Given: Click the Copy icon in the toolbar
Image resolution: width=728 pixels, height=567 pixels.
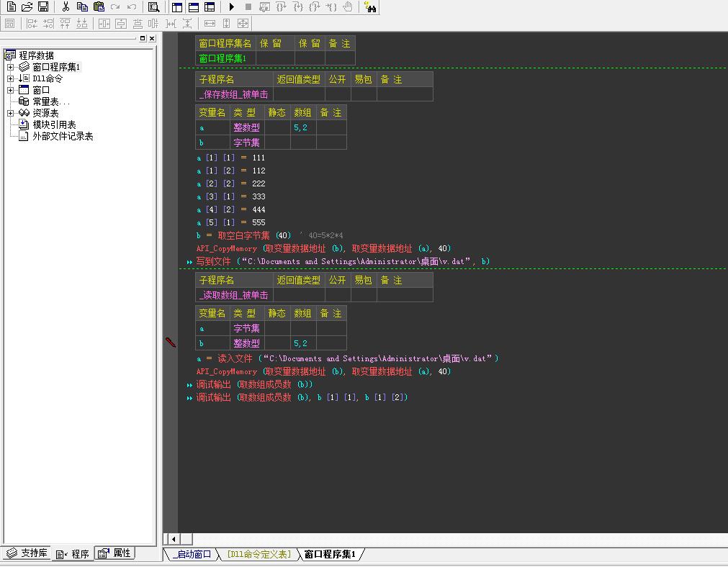Looking at the screenshot, I should (x=82, y=6).
